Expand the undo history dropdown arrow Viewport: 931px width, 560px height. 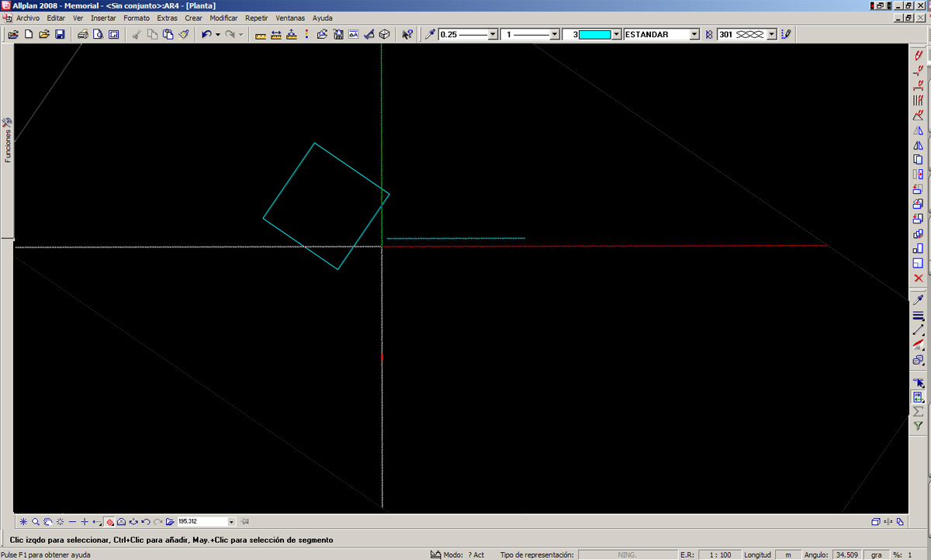218,34
